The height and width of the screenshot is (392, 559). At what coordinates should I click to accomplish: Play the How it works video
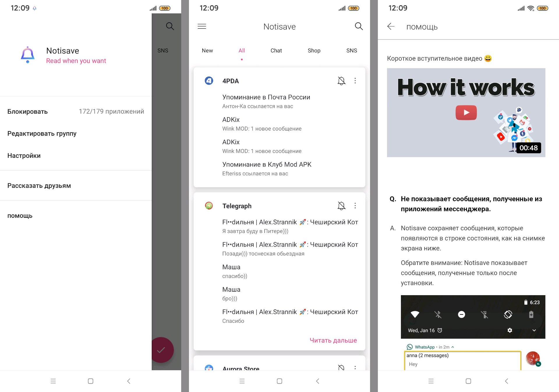tap(466, 113)
